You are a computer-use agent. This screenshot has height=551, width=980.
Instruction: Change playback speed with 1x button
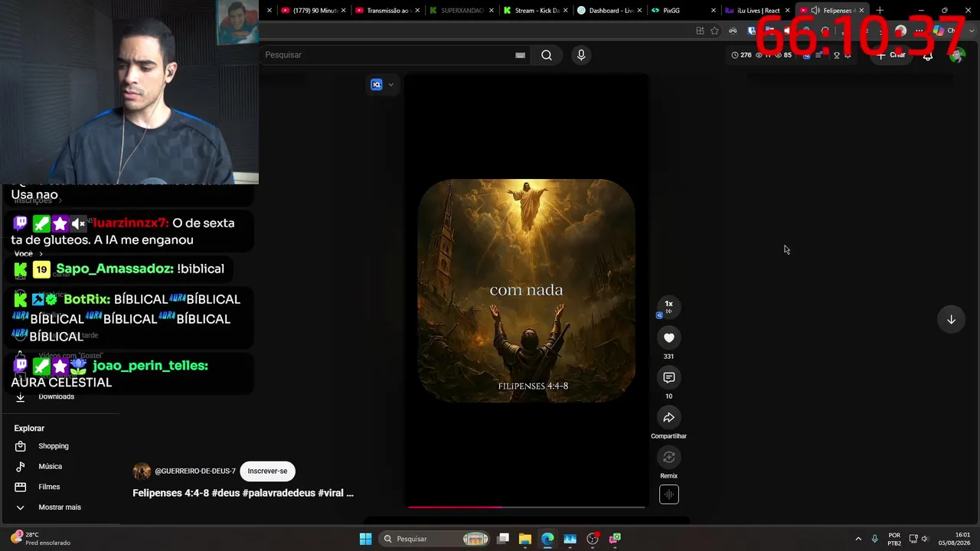click(668, 305)
